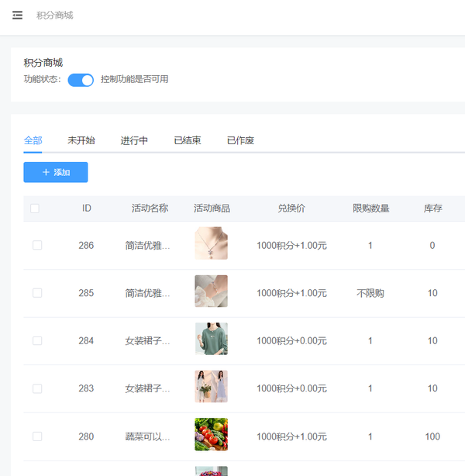This screenshot has width=465, height=476.
Task: Click the limit quantity 1 in row 284
Action: (370, 340)
